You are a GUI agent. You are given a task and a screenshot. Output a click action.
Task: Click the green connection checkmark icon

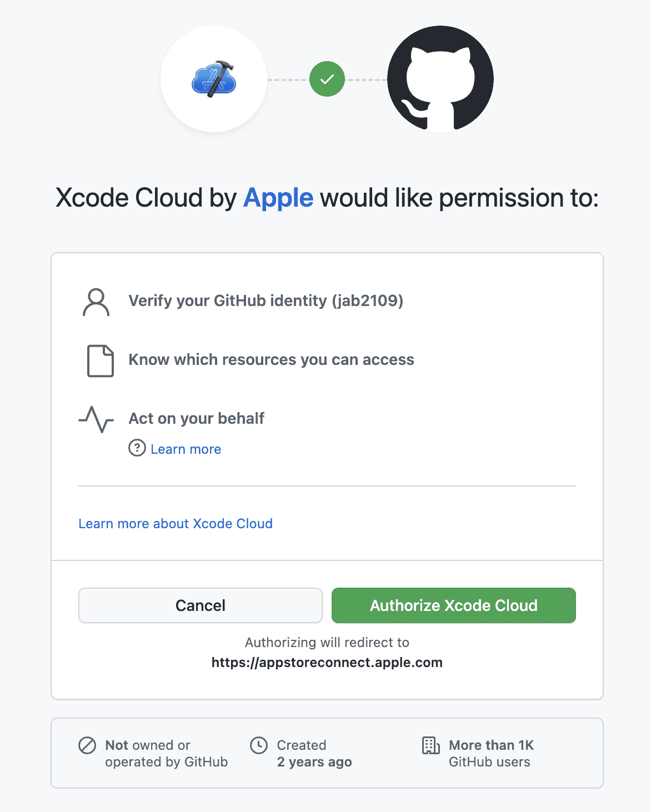[x=327, y=79]
